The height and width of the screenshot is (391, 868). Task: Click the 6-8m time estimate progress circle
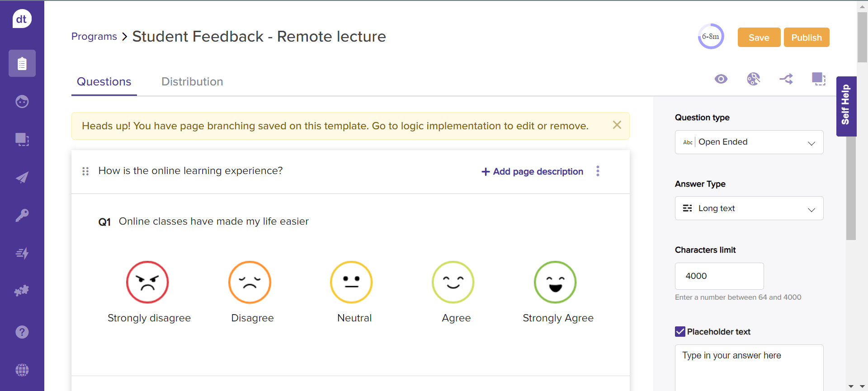point(711,37)
